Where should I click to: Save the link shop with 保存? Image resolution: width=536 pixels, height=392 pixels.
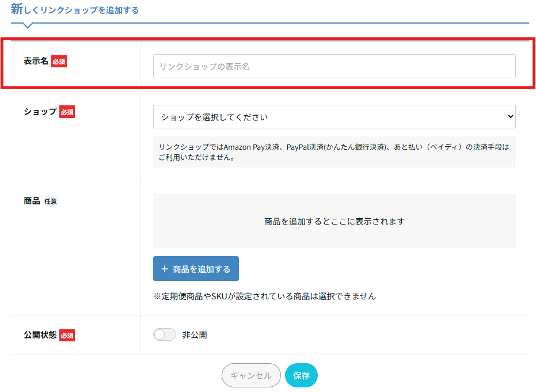coord(301,375)
